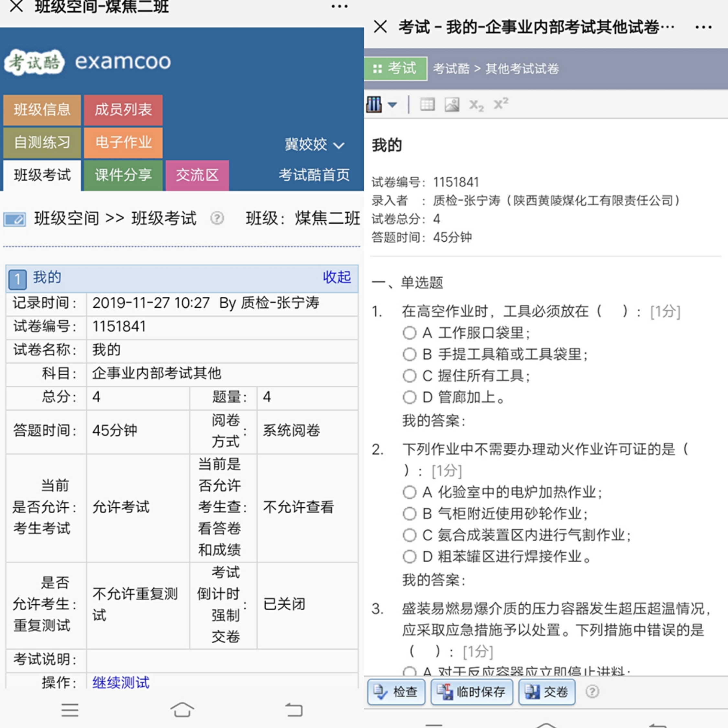The image size is (728, 728).
Task: Click the green 考试 breadcrumb button
Action: (x=395, y=69)
